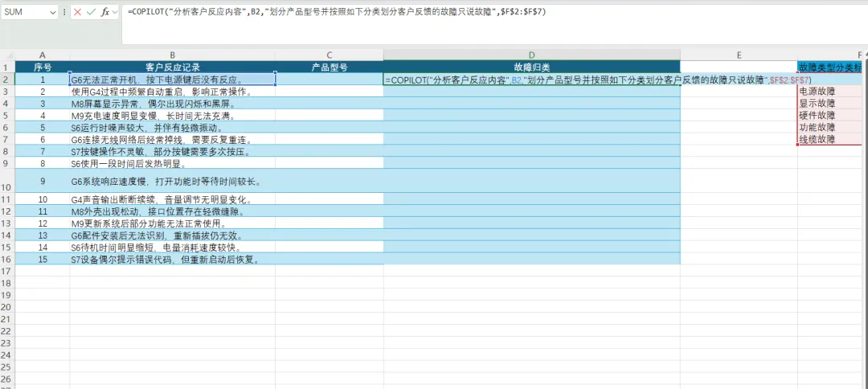Select row 17 header
The image size is (868, 389).
pyautogui.click(x=7, y=271)
